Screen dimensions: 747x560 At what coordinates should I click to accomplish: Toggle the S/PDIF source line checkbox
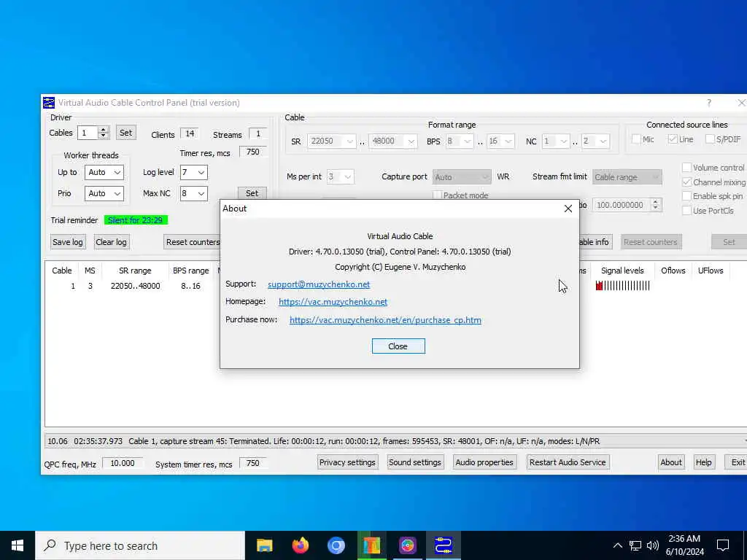710,139
